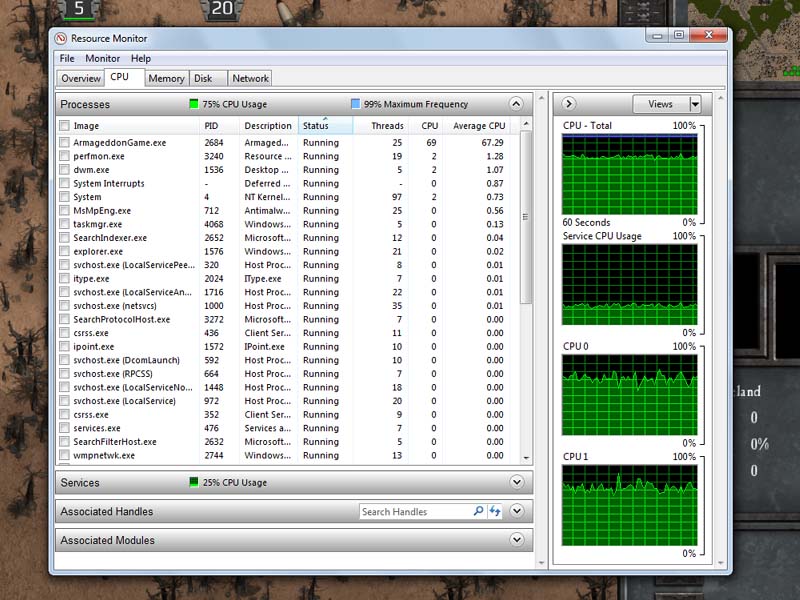Check the MsMpEng.exe process checkbox
The width and height of the screenshot is (800, 600).
(64, 210)
